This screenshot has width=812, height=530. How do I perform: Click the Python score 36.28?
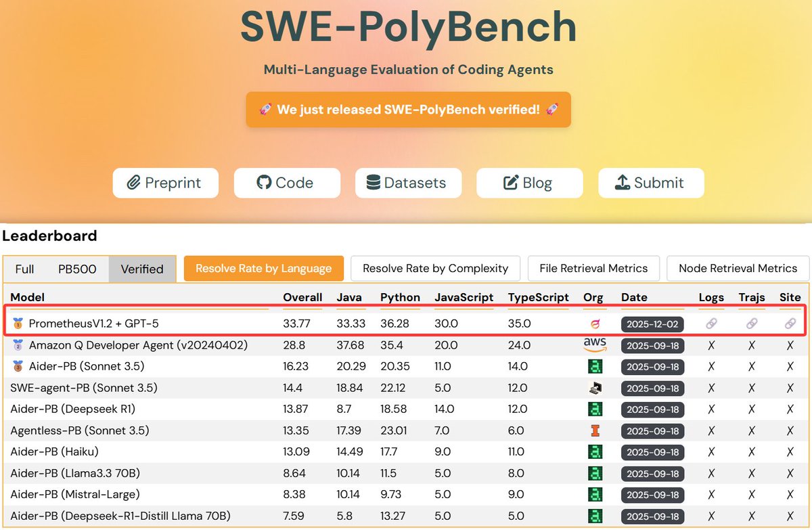(x=394, y=324)
